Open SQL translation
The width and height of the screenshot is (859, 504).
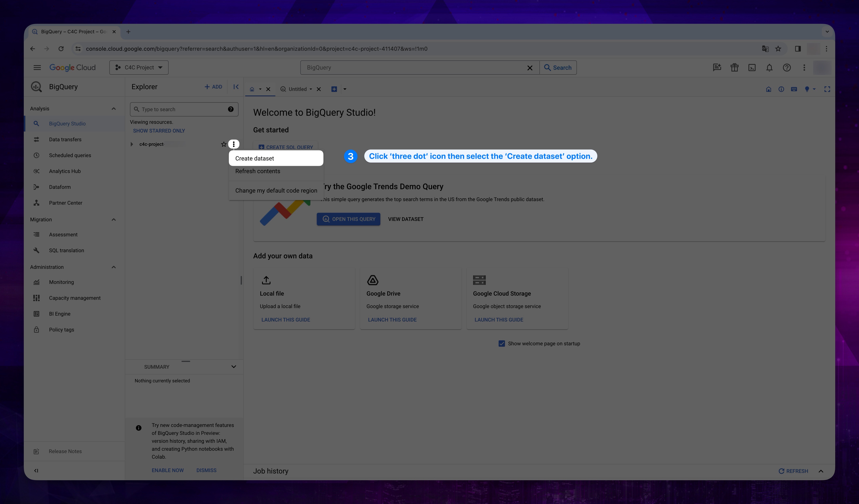[74, 250]
